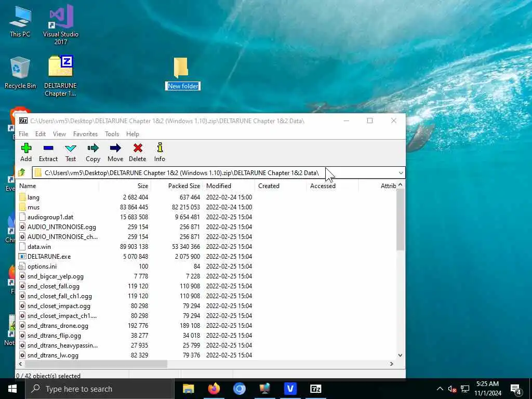Select snd_closet_fall_ch1.ogg file
Image resolution: width=532 pixels, height=399 pixels.
point(59,296)
